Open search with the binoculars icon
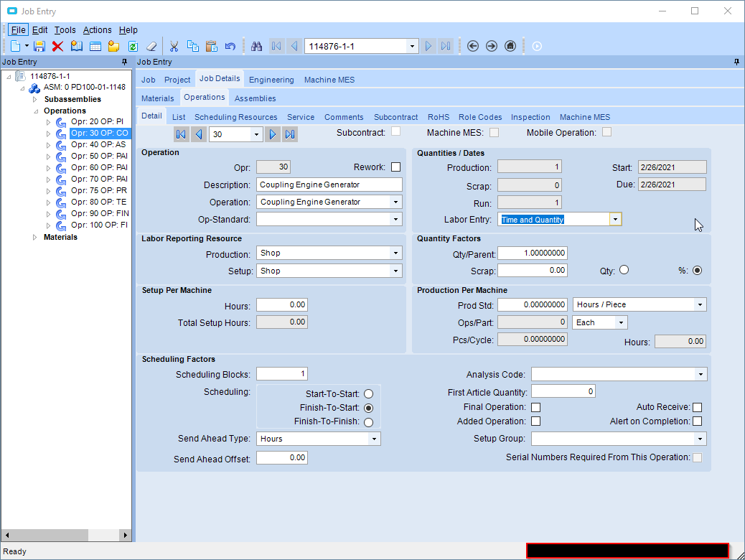Screen dimensions: 745x560 coord(256,46)
